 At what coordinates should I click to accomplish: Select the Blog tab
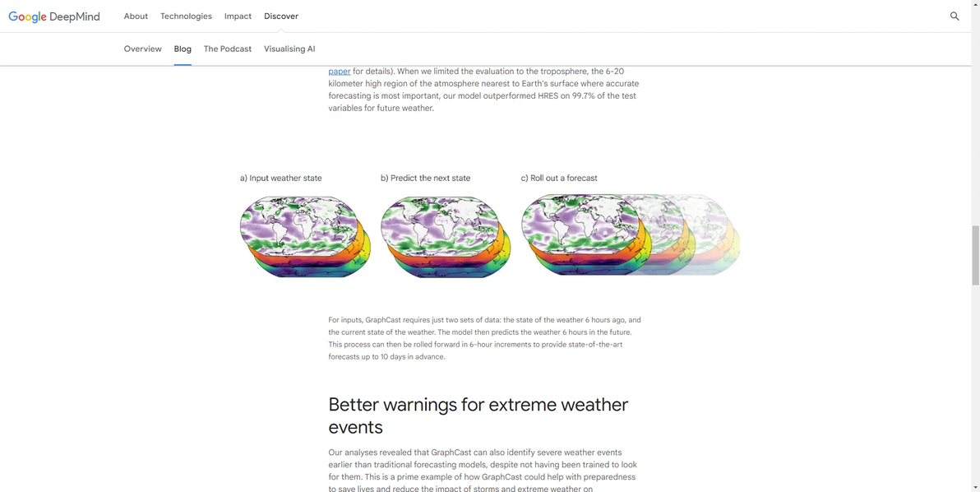click(183, 49)
